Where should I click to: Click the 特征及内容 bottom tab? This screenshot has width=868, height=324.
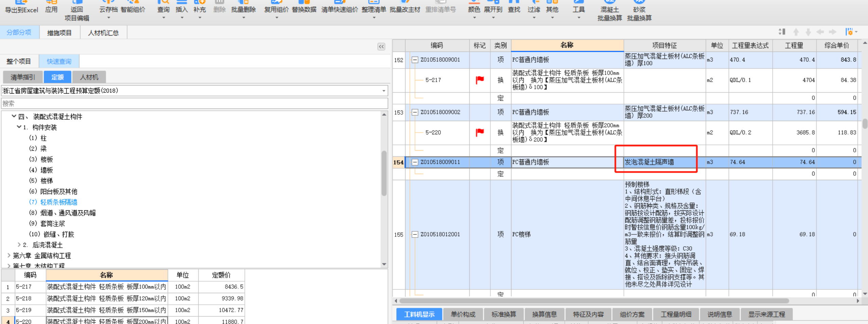[x=589, y=315]
